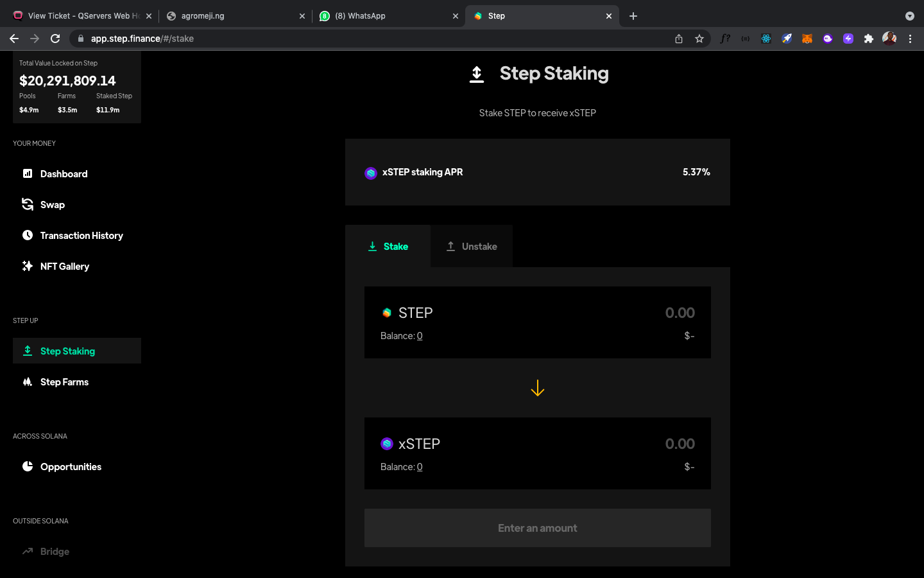Click the Transaction History clock icon
Image resolution: width=924 pixels, height=578 pixels.
click(x=28, y=235)
